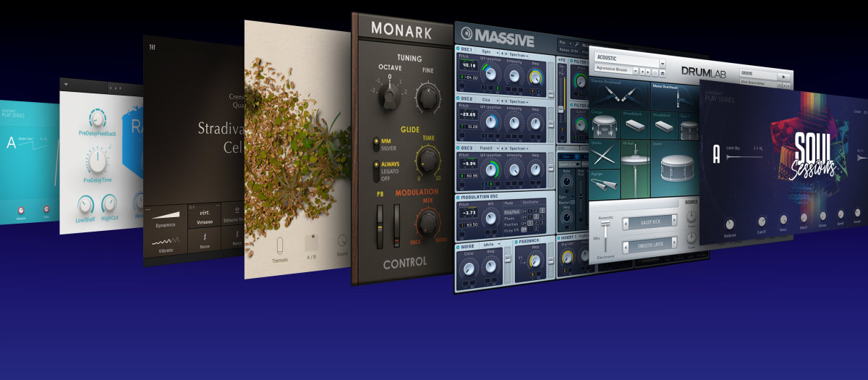Click the Massive logo
Viewport: 868px width, 380px height.
tap(498, 36)
